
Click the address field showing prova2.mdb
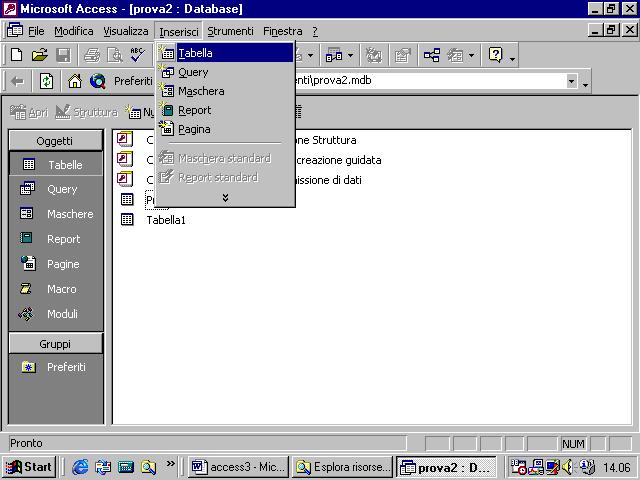(429, 81)
